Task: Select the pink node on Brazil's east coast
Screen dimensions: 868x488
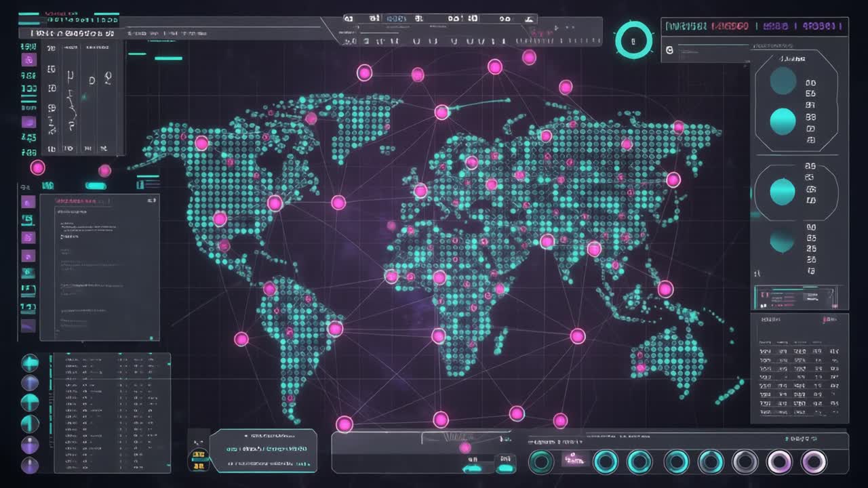Action: pyautogui.click(x=335, y=329)
